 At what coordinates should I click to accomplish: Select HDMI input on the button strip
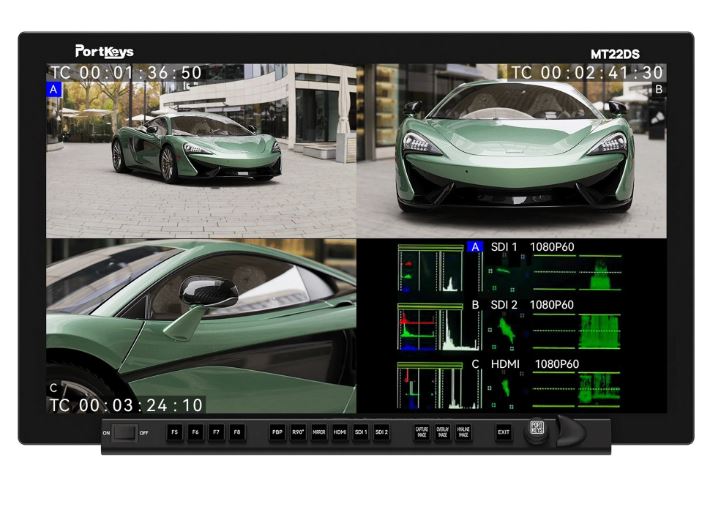pos(340,434)
